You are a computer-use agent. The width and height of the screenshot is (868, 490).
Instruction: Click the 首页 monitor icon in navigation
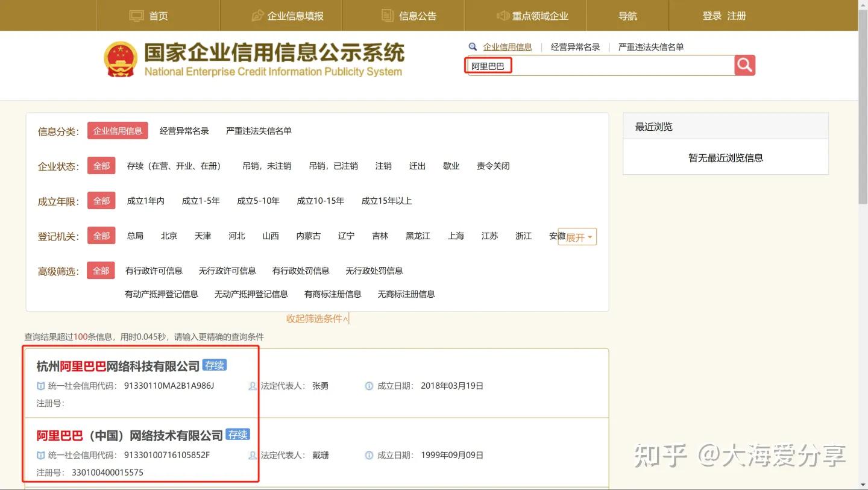[136, 15]
